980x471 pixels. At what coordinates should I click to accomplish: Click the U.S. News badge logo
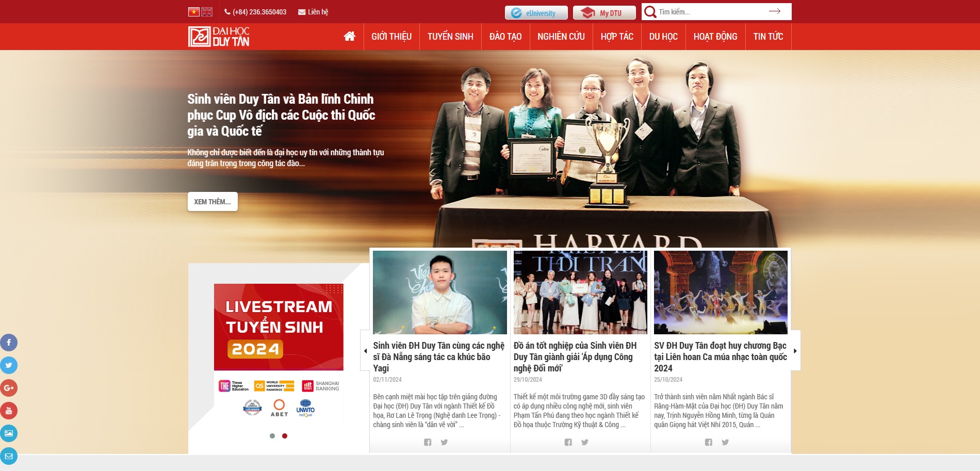pyautogui.click(x=252, y=408)
